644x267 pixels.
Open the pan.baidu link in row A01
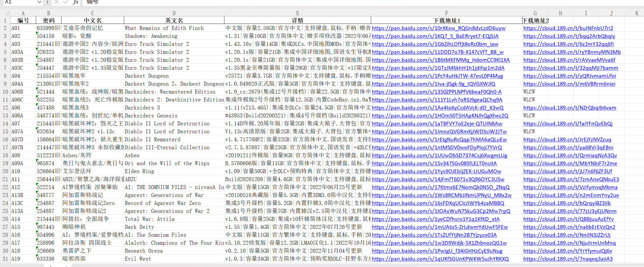pos(438,28)
